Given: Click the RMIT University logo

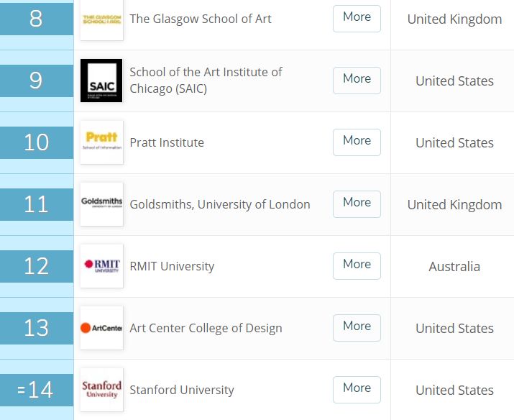Looking at the screenshot, I should pos(101,266).
